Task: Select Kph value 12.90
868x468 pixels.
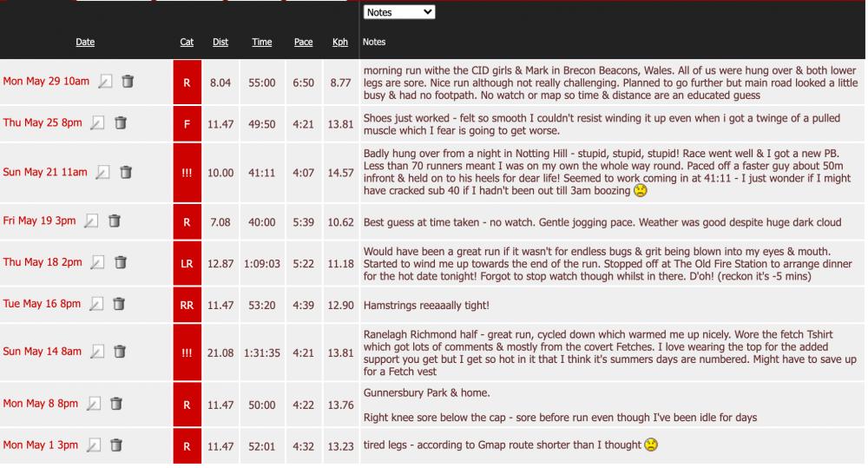Action: [340, 305]
